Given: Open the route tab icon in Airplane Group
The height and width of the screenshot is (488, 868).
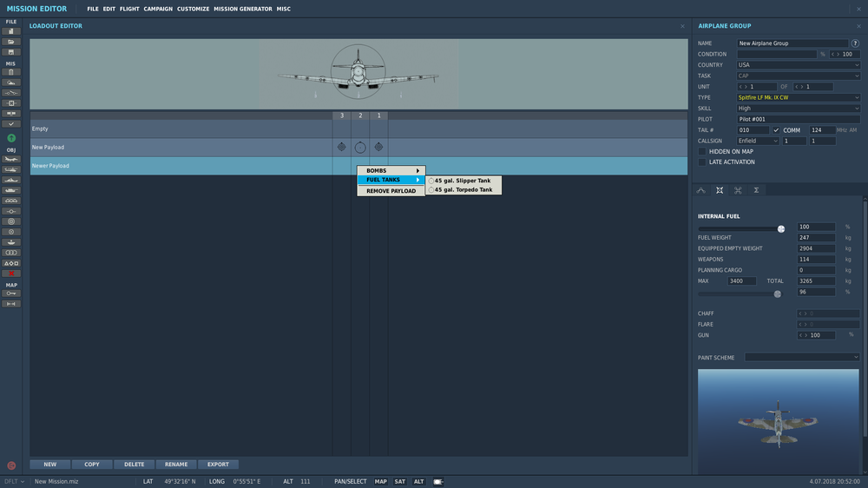Looking at the screenshot, I should (x=700, y=190).
